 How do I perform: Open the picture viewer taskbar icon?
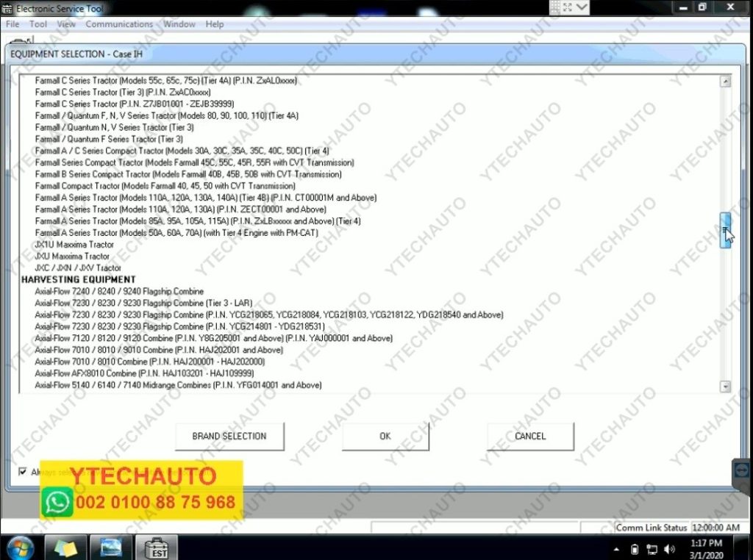coord(110,548)
